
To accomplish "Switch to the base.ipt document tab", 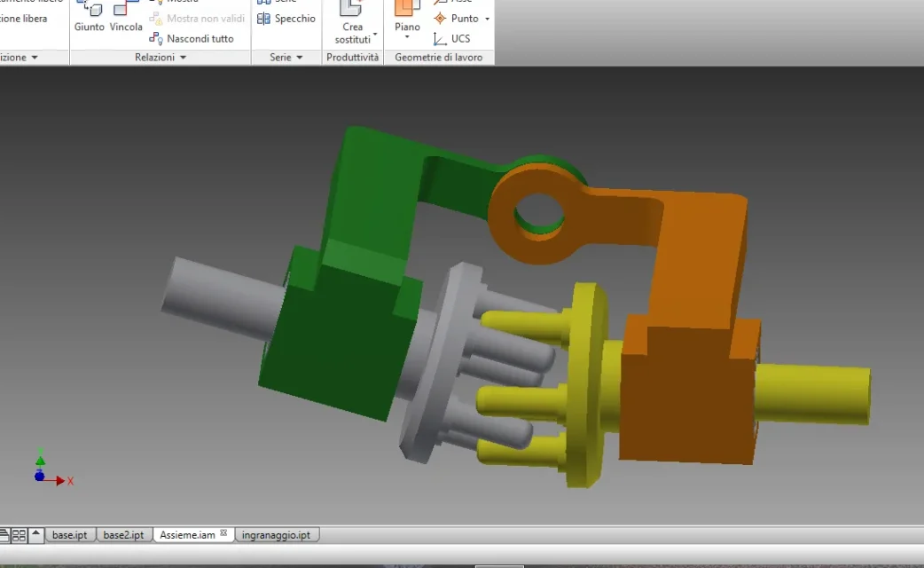I will coord(69,535).
